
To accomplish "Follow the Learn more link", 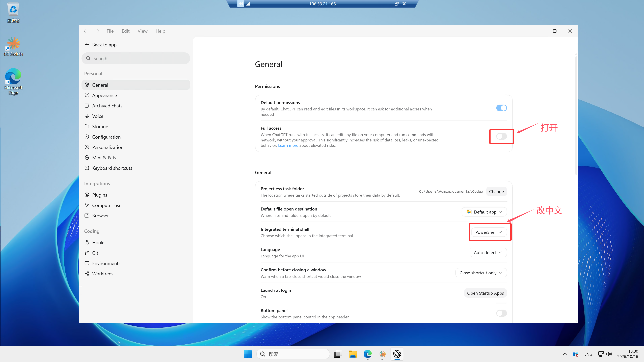I will [x=288, y=145].
